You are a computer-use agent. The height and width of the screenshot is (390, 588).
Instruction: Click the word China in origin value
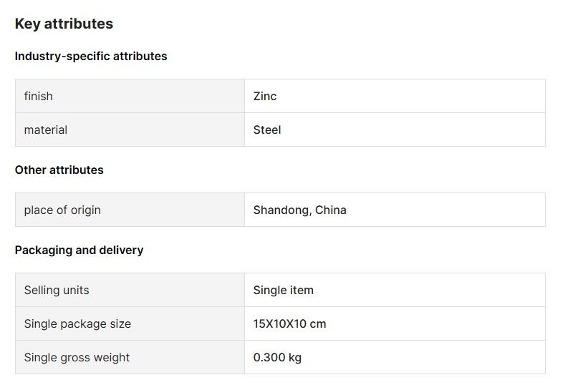click(x=331, y=210)
